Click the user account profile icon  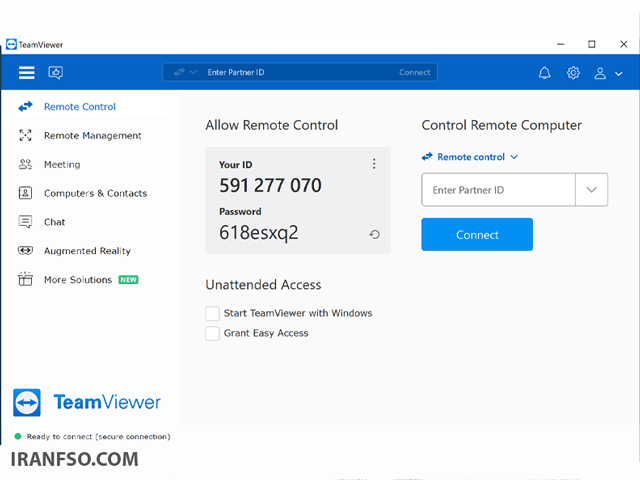[x=600, y=73]
